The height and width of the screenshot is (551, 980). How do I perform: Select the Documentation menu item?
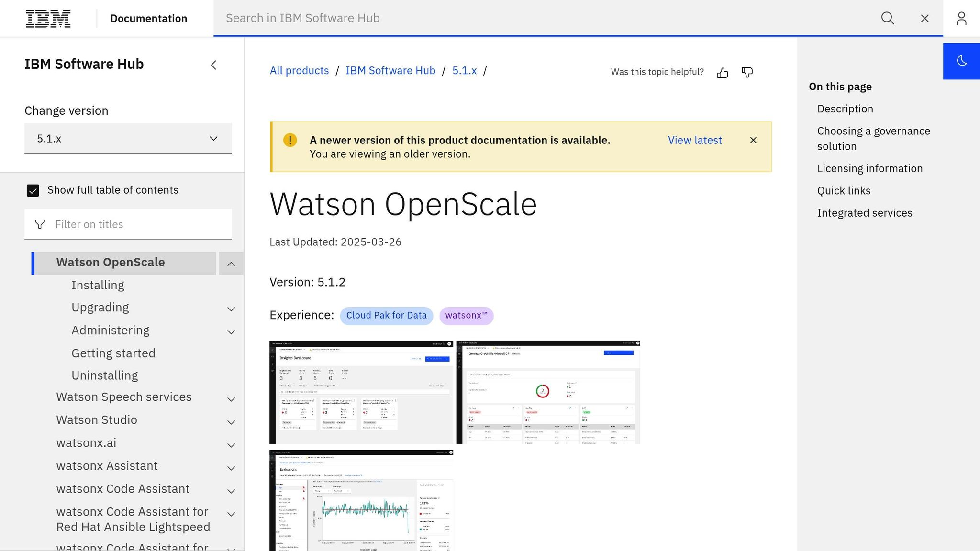click(149, 18)
